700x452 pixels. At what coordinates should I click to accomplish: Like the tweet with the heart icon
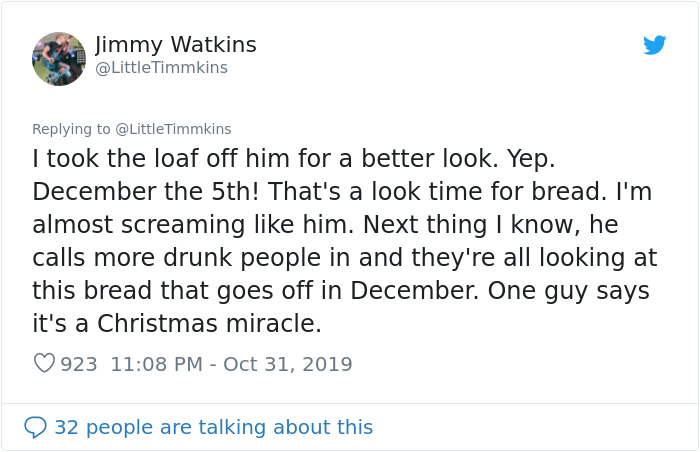click(x=44, y=364)
